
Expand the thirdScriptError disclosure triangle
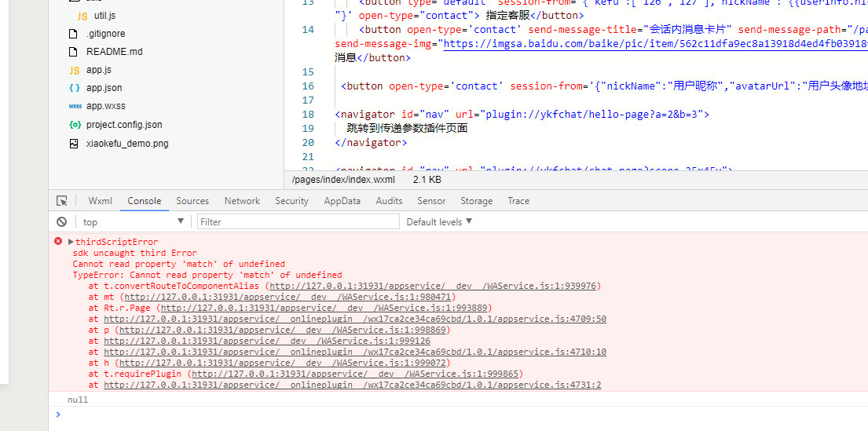pos(71,242)
